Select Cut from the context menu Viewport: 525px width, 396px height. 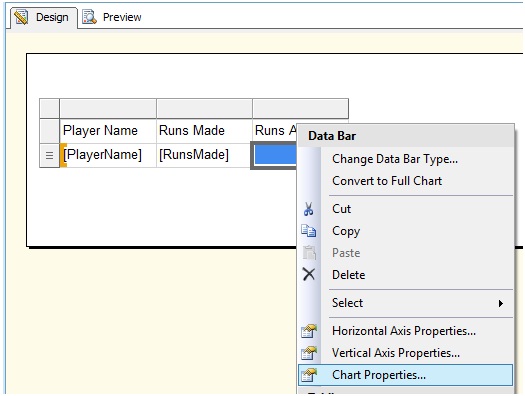coord(405,209)
